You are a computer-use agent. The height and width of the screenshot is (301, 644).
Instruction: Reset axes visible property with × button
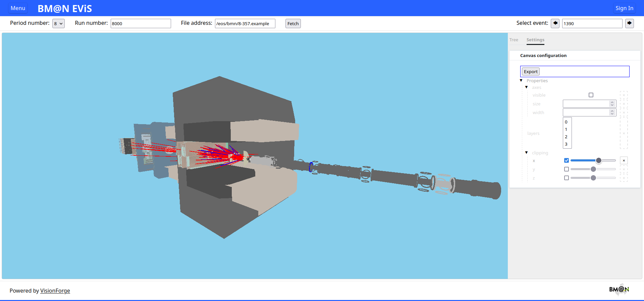[x=624, y=95]
